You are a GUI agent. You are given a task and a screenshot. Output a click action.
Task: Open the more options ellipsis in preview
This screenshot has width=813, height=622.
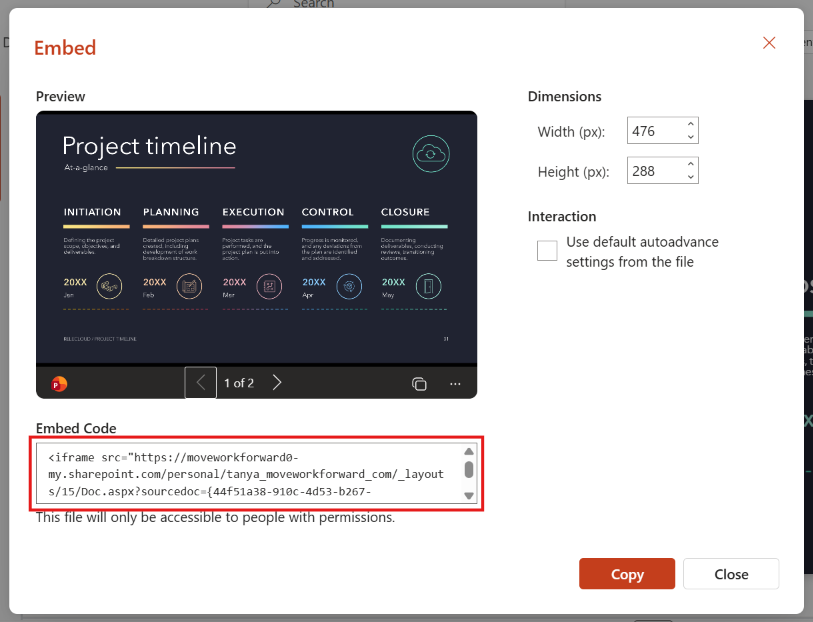click(455, 384)
